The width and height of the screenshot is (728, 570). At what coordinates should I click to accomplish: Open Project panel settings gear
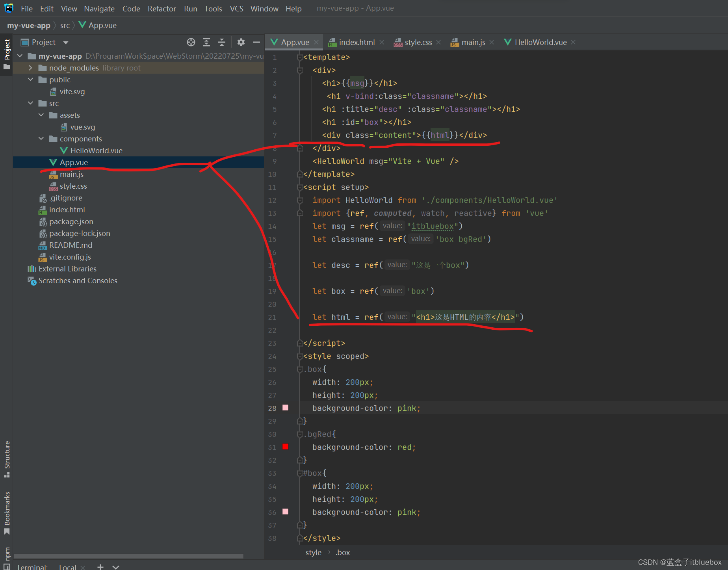241,42
